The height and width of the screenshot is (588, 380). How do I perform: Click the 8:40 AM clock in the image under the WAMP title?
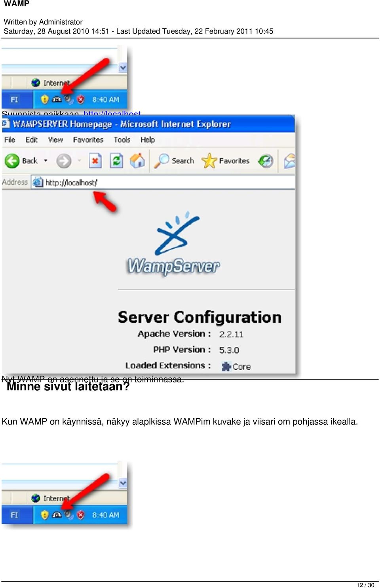pyautogui.click(x=106, y=100)
